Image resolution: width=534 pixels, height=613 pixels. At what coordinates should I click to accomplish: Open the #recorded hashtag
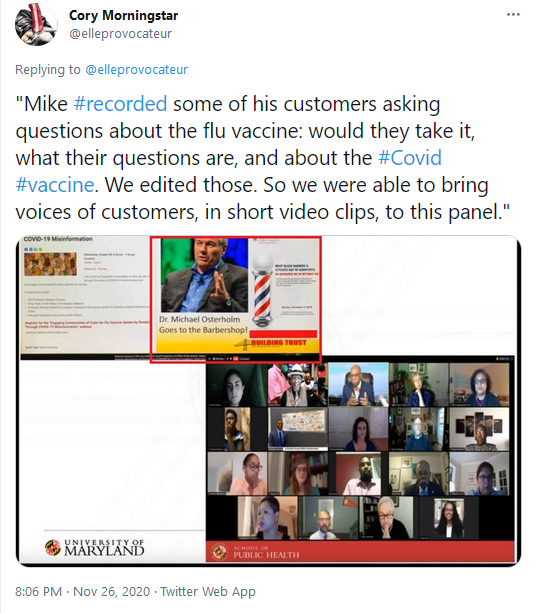(120, 104)
